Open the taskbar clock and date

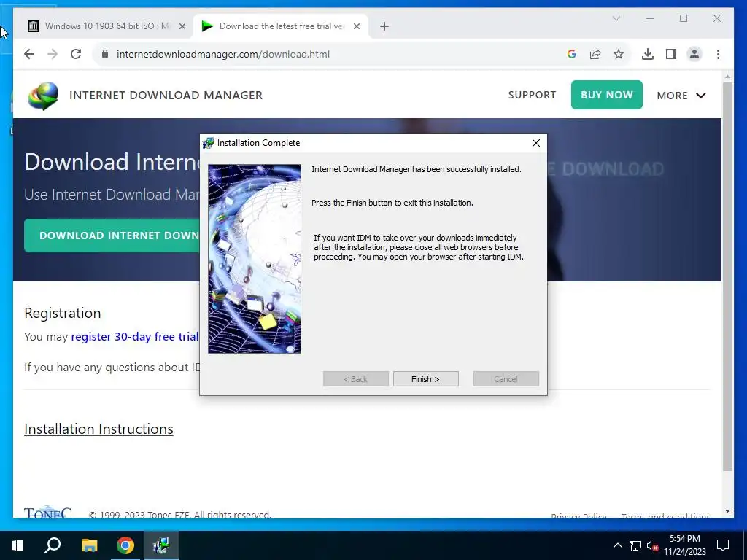pyautogui.click(x=685, y=545)
